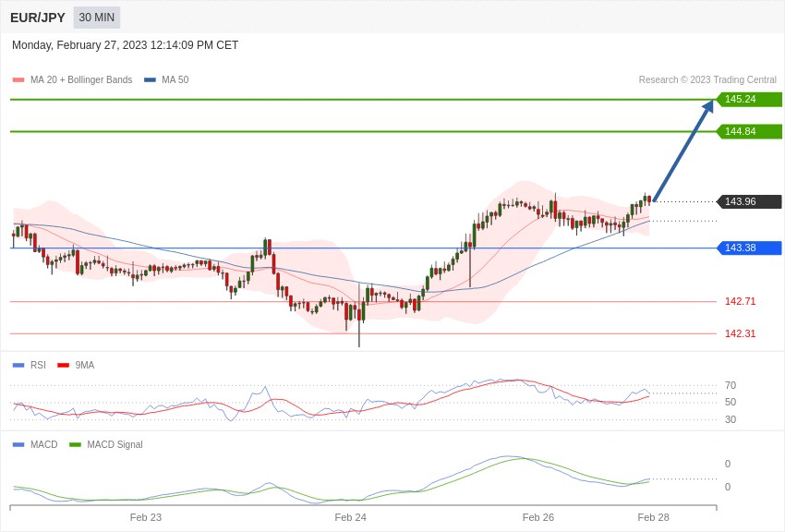Click the 142.31 support level label
The height and width of the screenshot is (532, 785).
741,333
